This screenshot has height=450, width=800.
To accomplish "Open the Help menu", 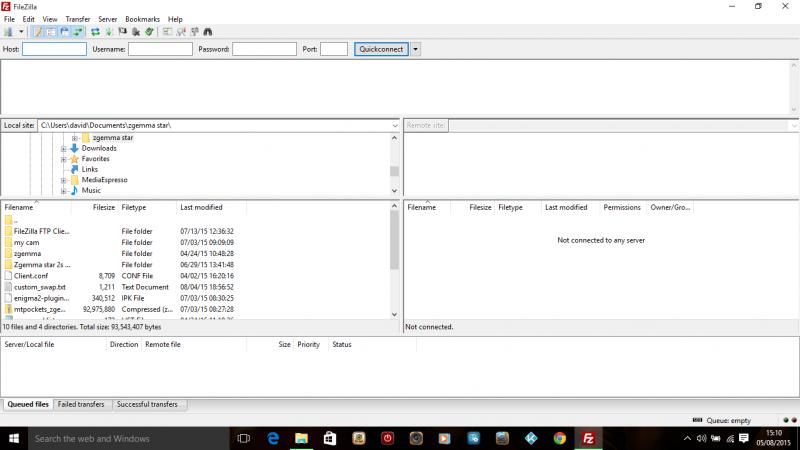I will pos(175,19).
